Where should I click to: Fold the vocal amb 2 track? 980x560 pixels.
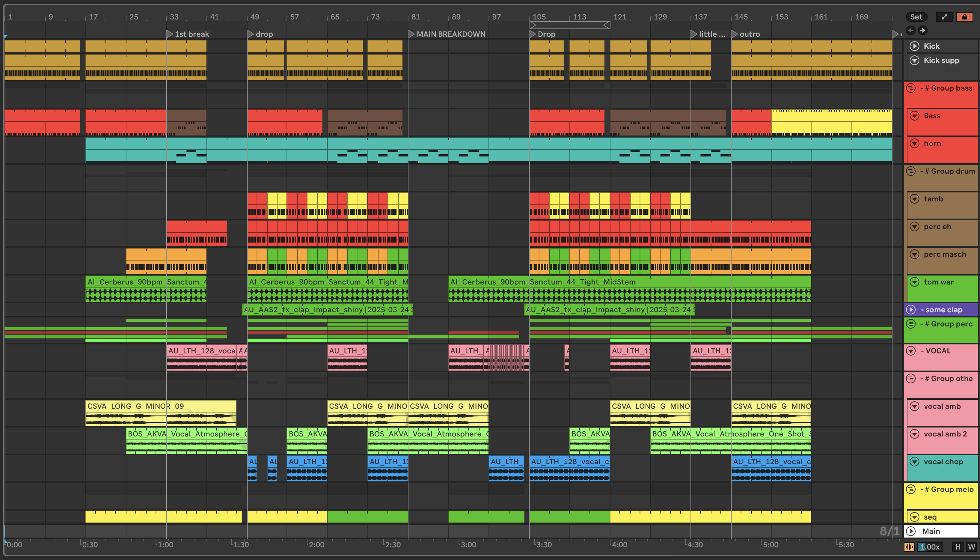[x=915, y=434]
